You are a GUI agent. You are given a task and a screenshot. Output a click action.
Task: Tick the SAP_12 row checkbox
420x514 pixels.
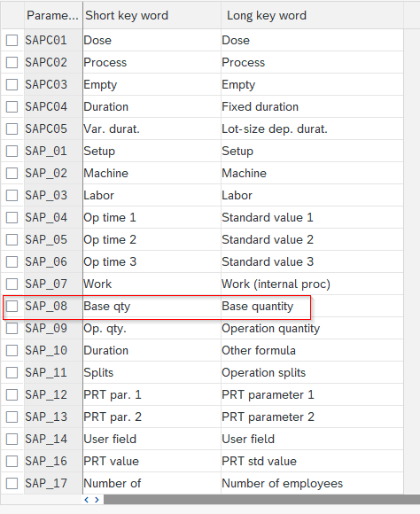click(x=12, y=394)
